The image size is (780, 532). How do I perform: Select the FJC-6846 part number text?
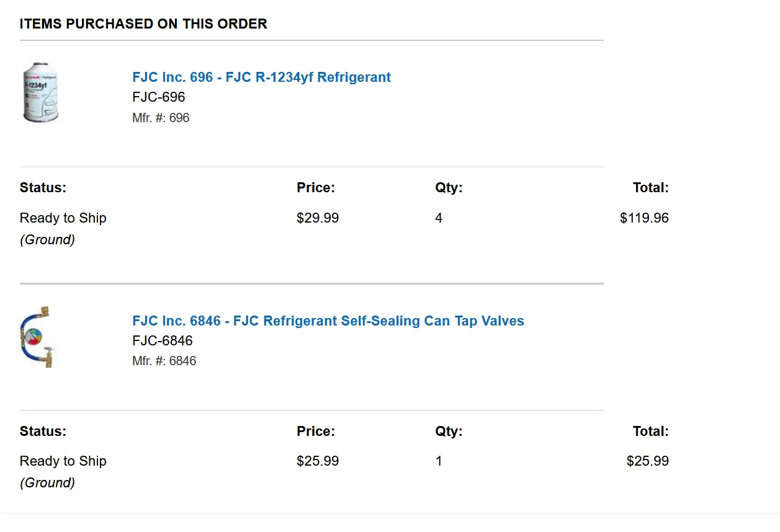163,341
